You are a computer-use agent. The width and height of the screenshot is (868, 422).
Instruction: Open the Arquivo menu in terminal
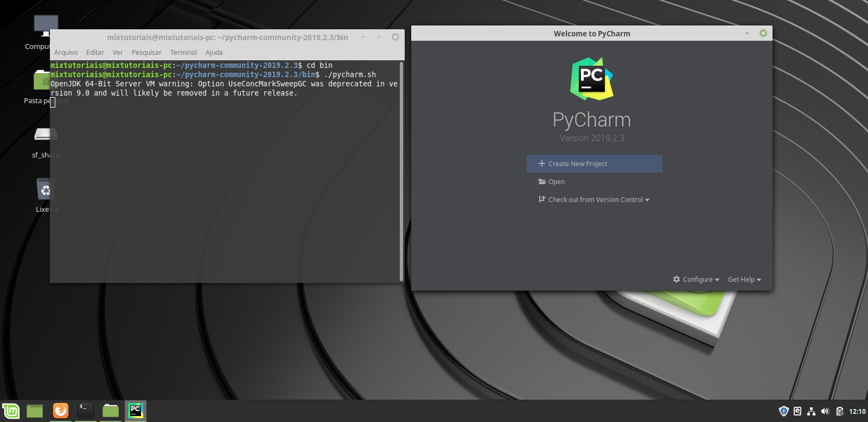(66, 52)
